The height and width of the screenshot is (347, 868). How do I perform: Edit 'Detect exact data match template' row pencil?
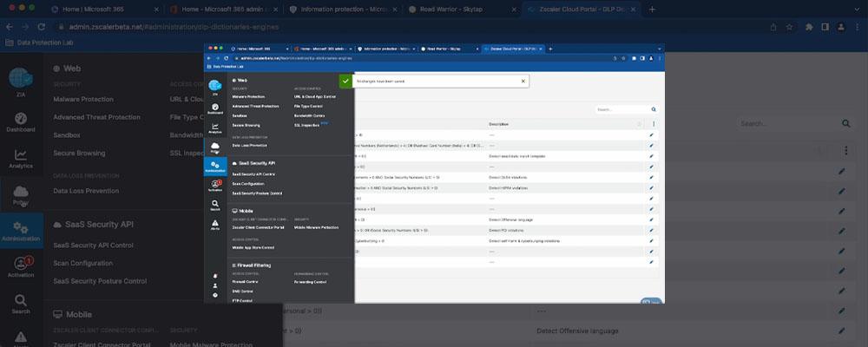[652, 156]
